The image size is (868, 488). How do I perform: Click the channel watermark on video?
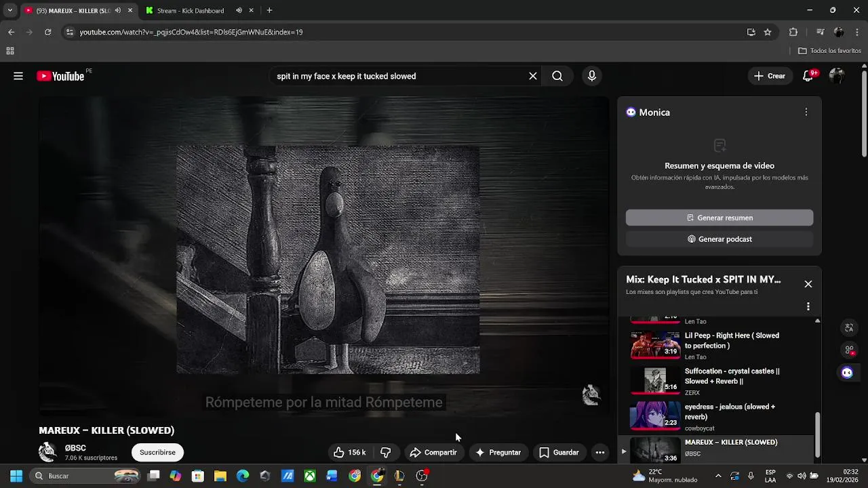[x=591, y=394]
